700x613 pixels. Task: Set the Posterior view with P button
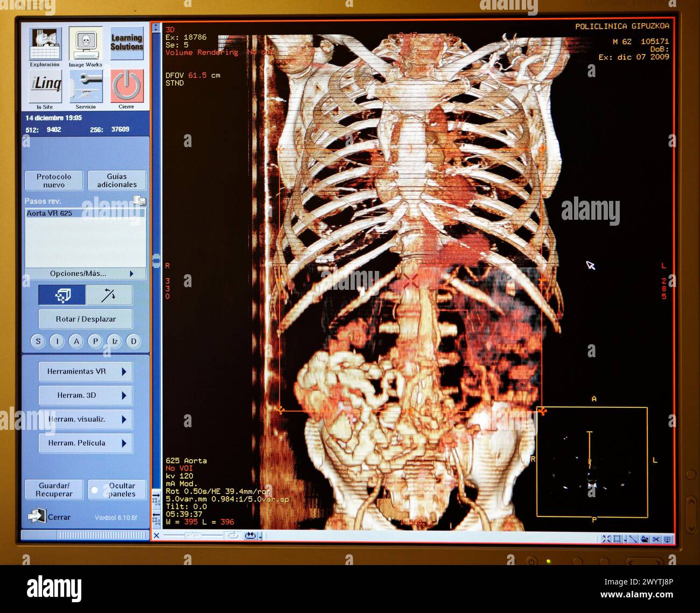tap(95, 341)
